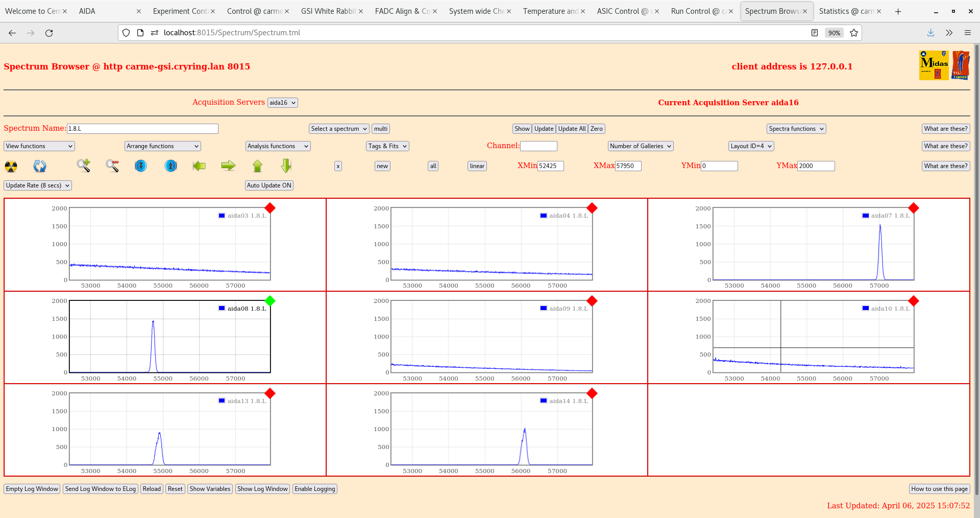Viewport: 980px width, 518px height.
Task: Open the Analysis functions dropdown
Action: tap(278, 146)
